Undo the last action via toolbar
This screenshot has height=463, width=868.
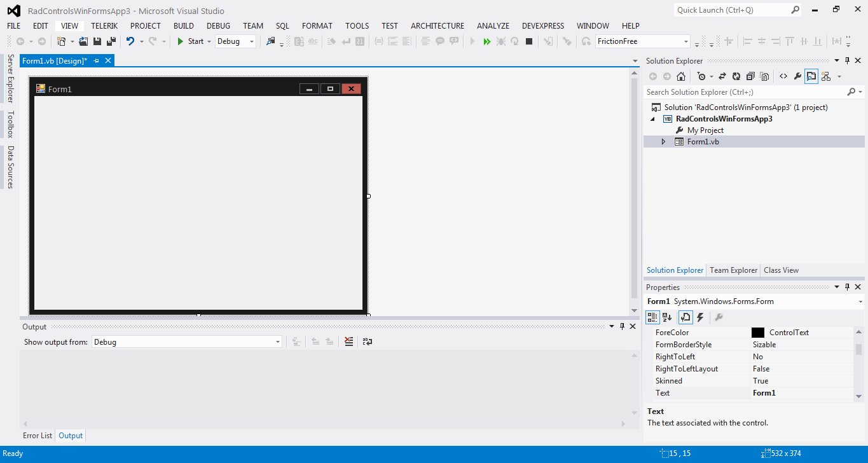pyautogui.click(x=130, y=41)
